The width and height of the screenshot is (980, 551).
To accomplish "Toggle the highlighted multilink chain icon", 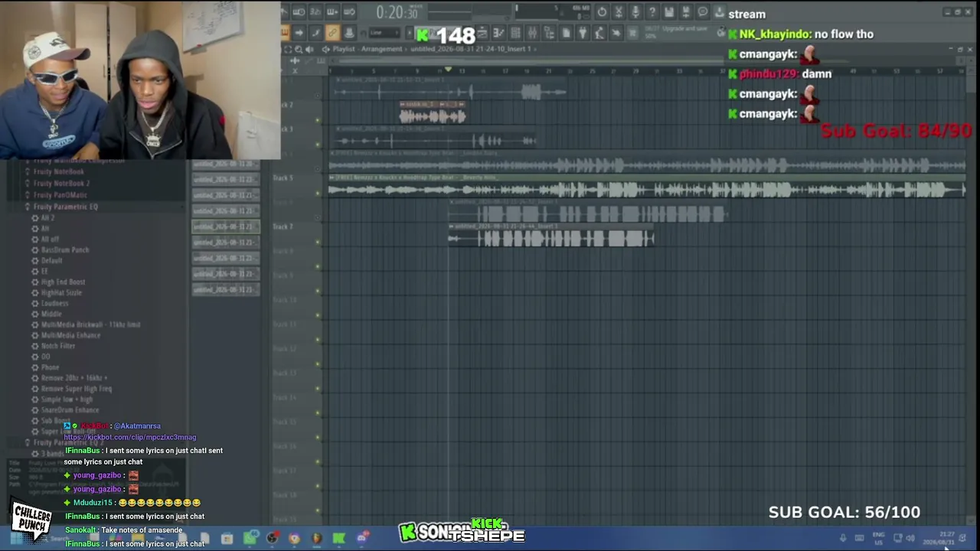I will [332, 33].
